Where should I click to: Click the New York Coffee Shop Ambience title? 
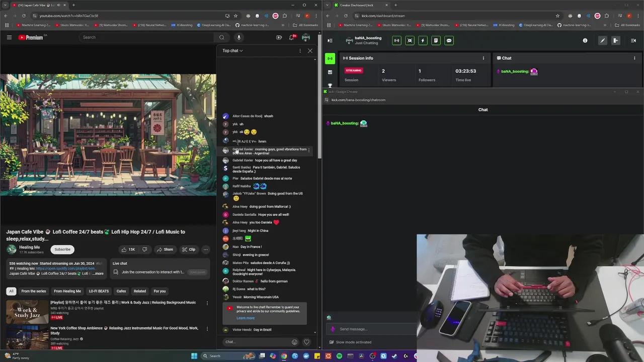[124, 330]
